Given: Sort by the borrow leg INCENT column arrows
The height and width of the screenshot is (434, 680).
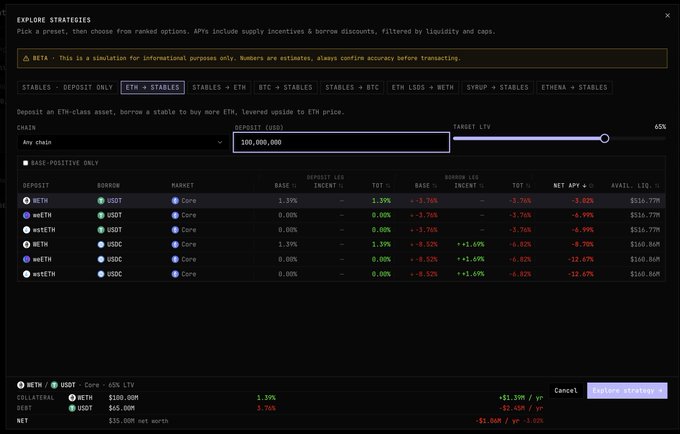Looking at the screenshot, I should coord(481,186).
